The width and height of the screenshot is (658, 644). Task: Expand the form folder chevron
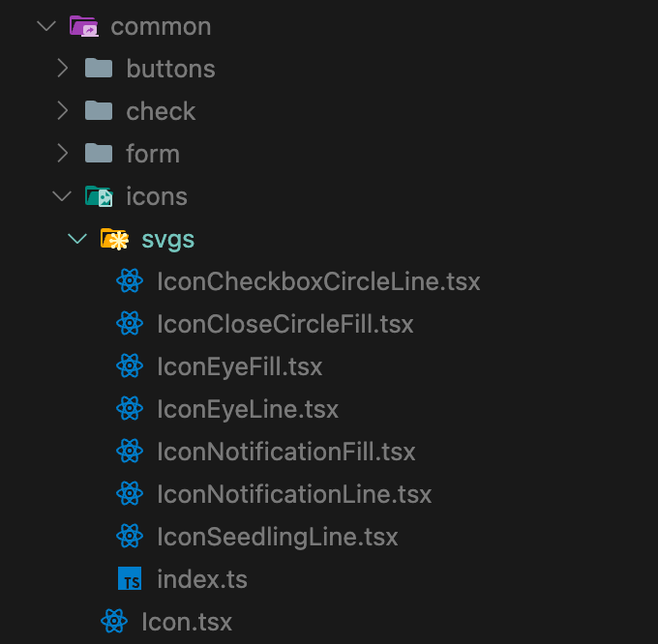coord(62,154)
